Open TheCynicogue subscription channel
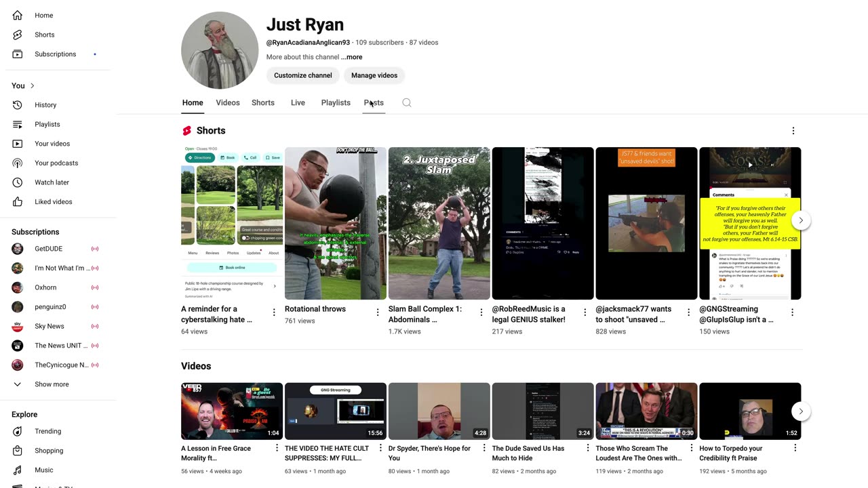The image size is (868, 488). [55, 365]
